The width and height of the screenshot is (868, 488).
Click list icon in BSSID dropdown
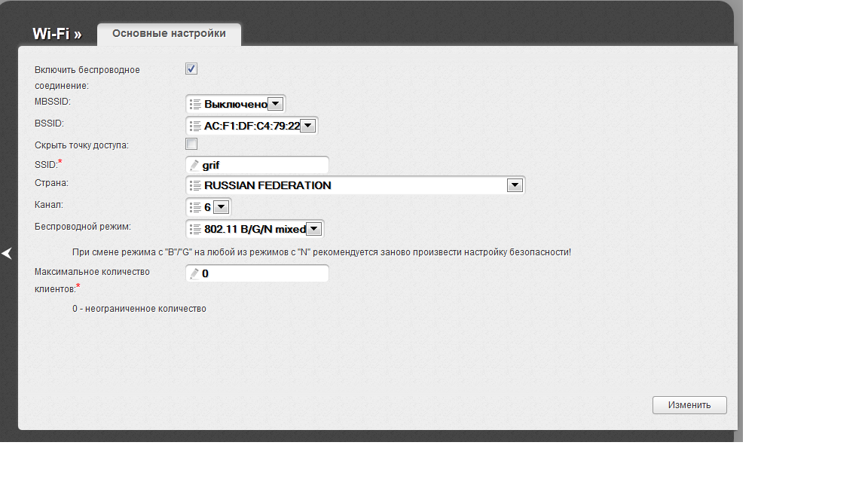pos(195,126)
